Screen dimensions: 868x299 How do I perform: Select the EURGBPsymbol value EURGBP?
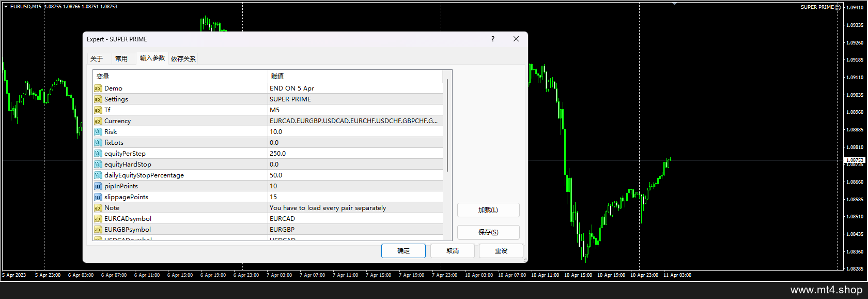[x=355, y=230]
